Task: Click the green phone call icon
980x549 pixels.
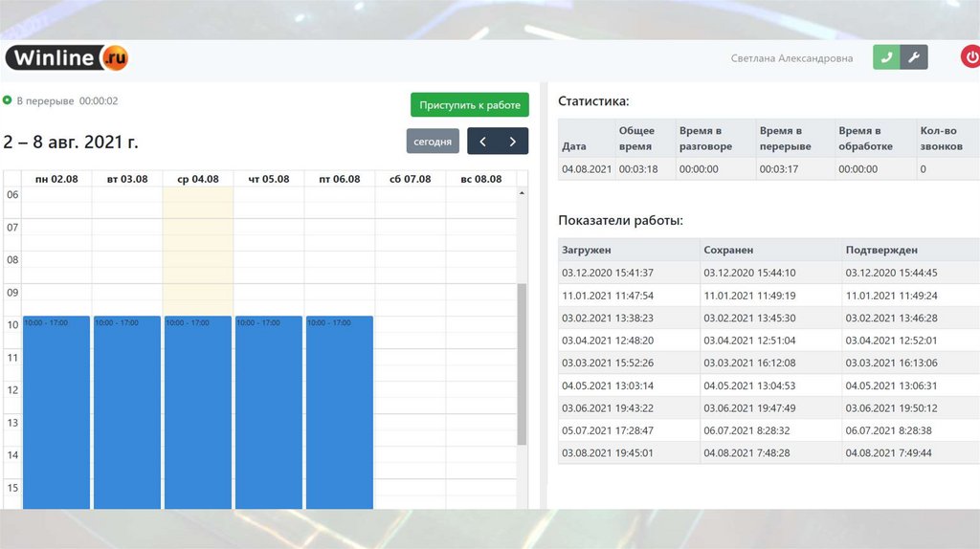Action: (x=886, y=57)
